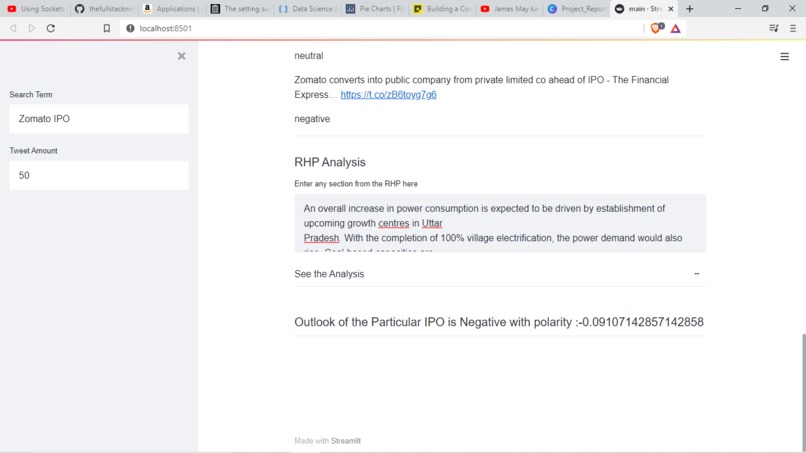Close the main Streamlit tab
Viewport: 806px width, 453px height.
670,9
